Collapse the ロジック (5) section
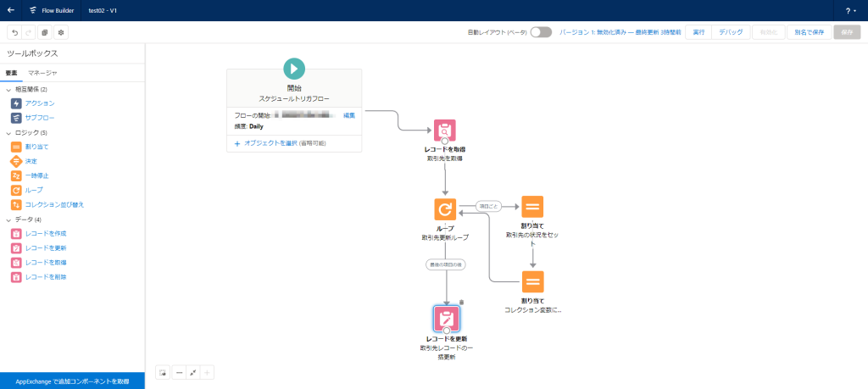Viewport: 868px width, 389px height. point(8,133)
